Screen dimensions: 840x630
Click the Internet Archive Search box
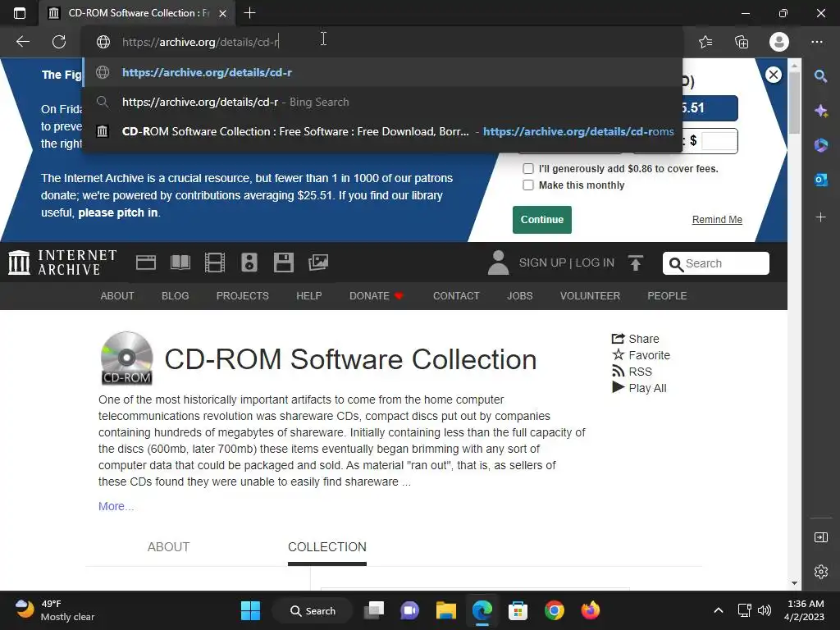(x=715, y=263)
